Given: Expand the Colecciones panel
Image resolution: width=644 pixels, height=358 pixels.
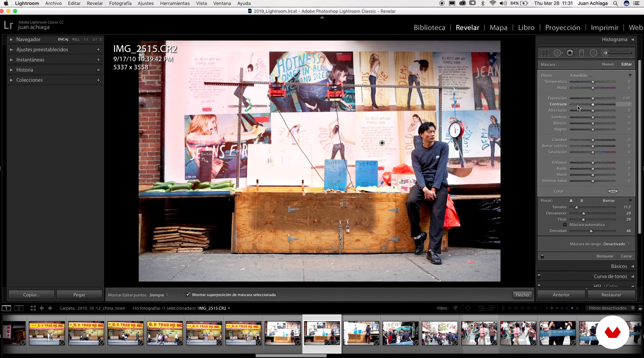Looking at the screenshot, I should [11, 80].
